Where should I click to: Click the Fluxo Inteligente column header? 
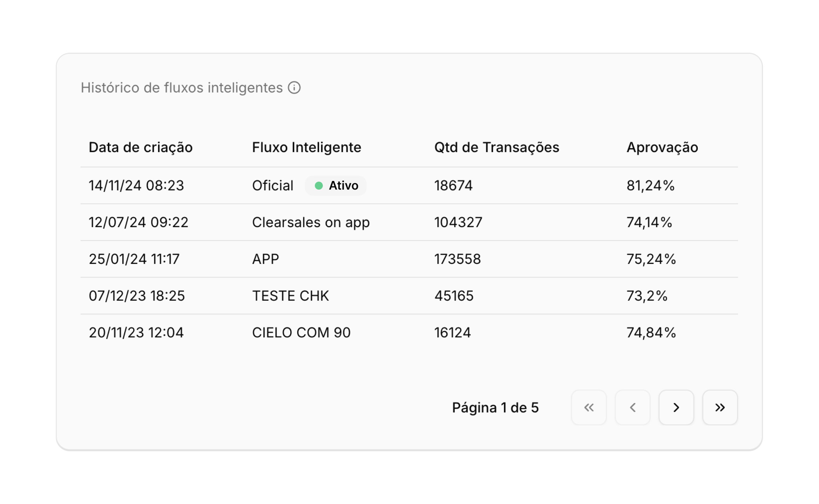[x=306, y=147]
